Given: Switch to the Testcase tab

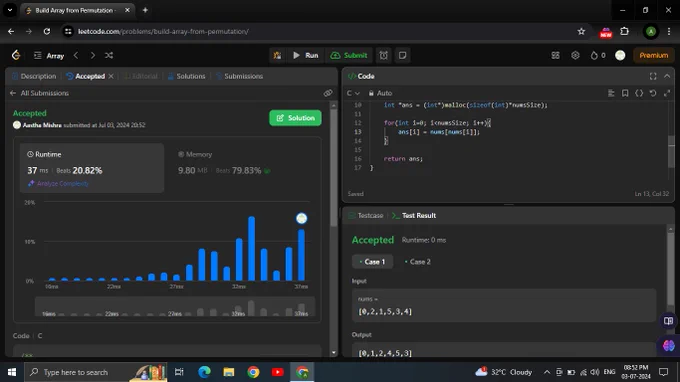Looking at the screenshot, I should coord(366,215).
